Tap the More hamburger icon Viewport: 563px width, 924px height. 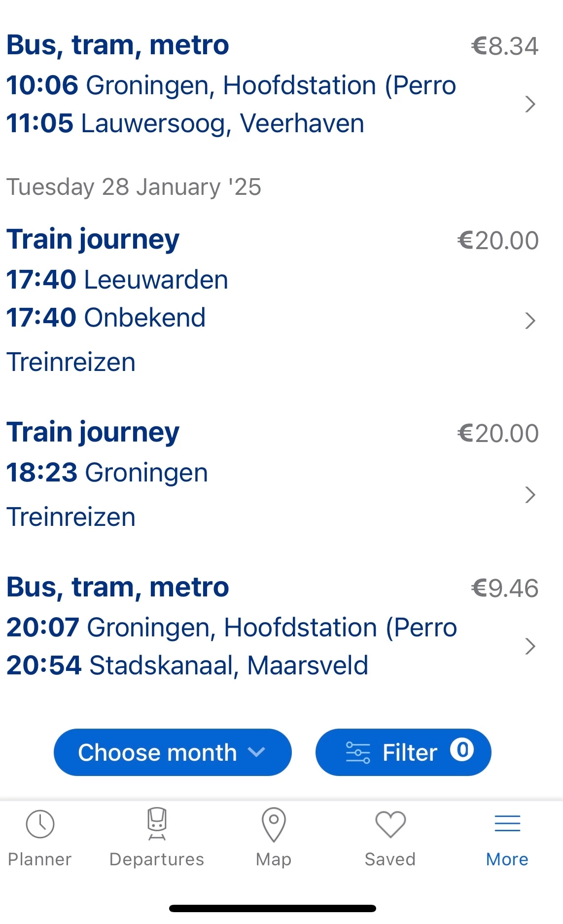[x=507, y=823]
